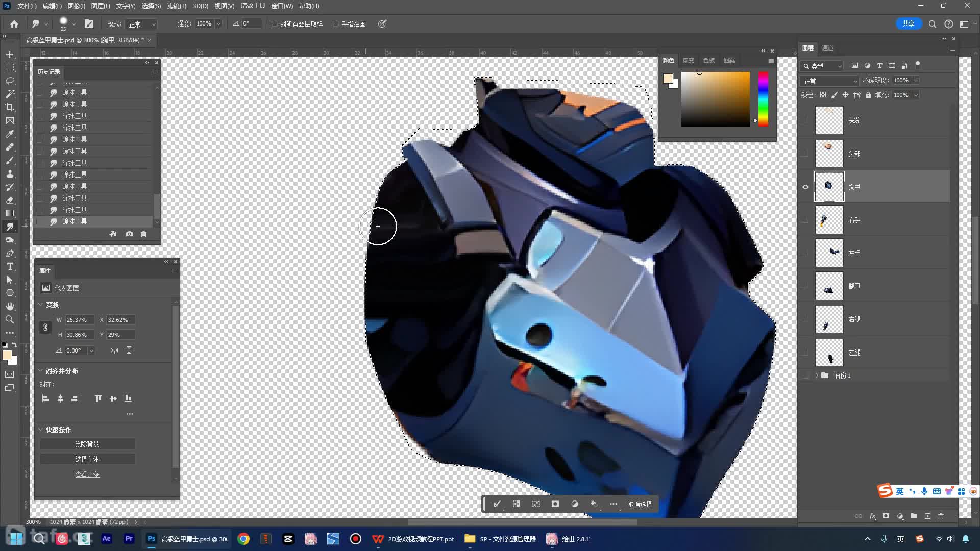Click the 共享 share button
This screenshot has width=980, height=551.
(909, 23)
